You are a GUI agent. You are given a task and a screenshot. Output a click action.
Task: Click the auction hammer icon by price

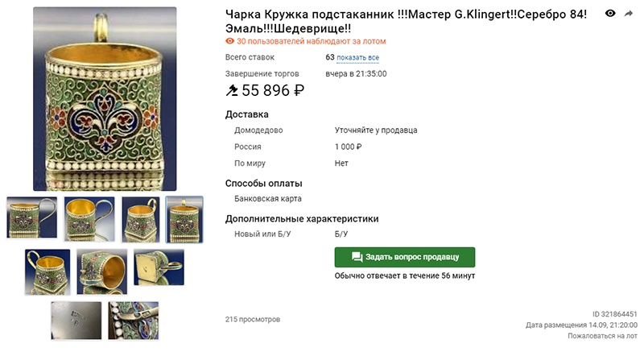232,90
